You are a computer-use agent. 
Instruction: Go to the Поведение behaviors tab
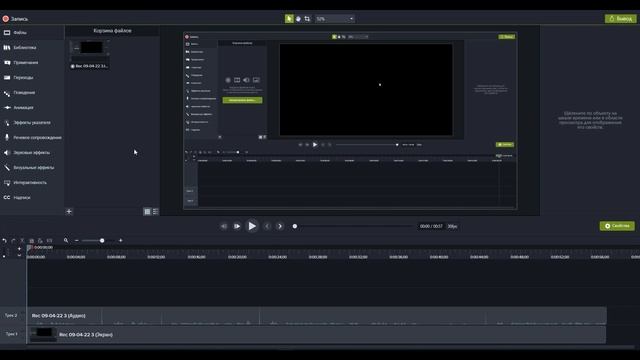(32, 93)
